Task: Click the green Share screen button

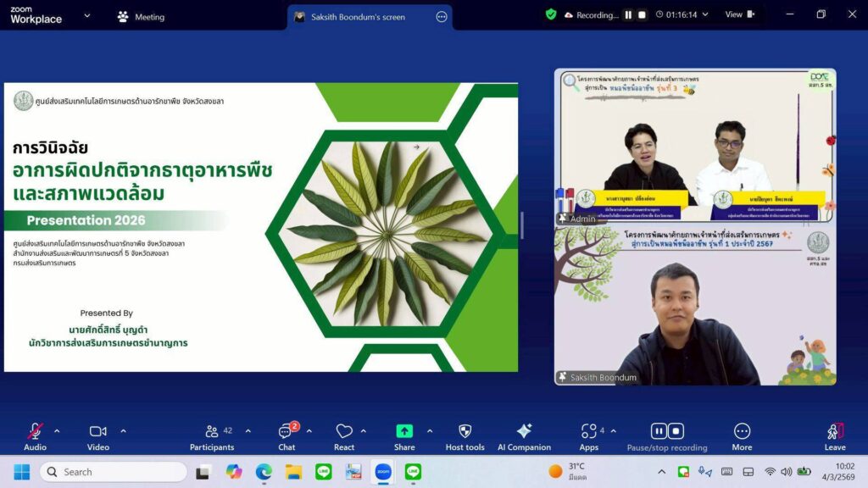Action: pos(404,432)
